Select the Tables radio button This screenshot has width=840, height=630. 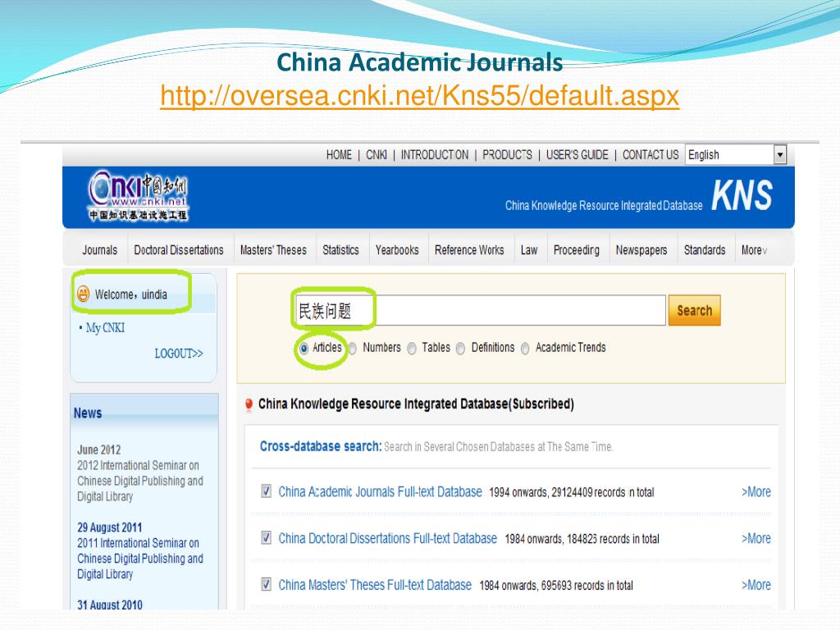click(412, 349)
